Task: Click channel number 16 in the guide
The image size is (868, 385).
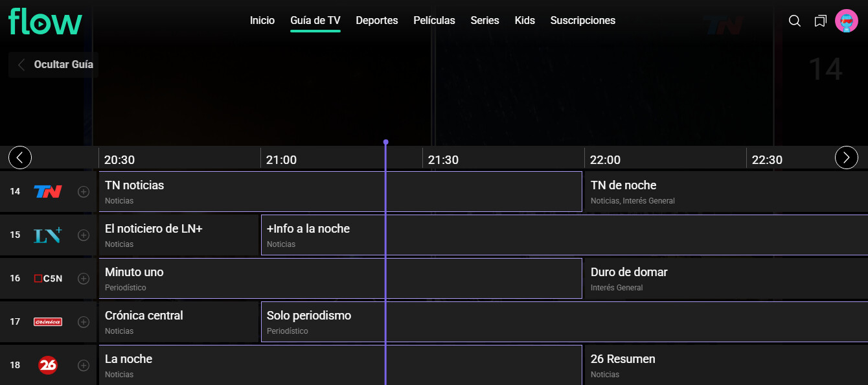Action: (15, 278)
